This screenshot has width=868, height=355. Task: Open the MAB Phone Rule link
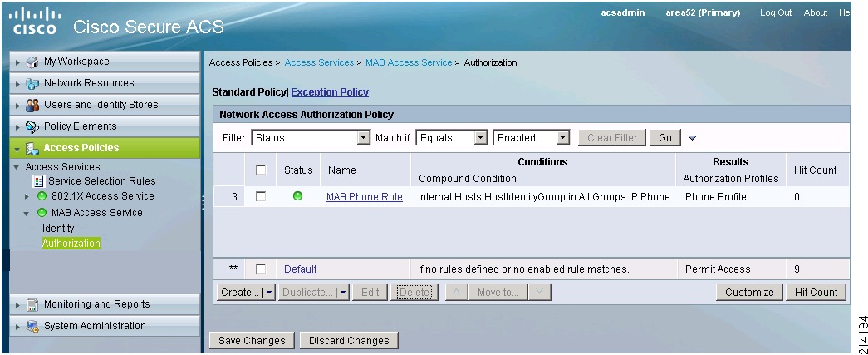(x=365, y=196)
